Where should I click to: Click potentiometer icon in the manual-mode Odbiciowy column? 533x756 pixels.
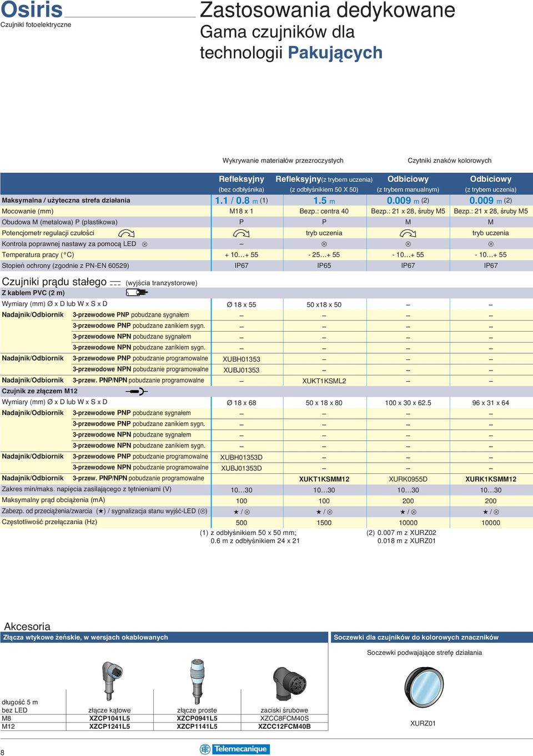(408, 233)
